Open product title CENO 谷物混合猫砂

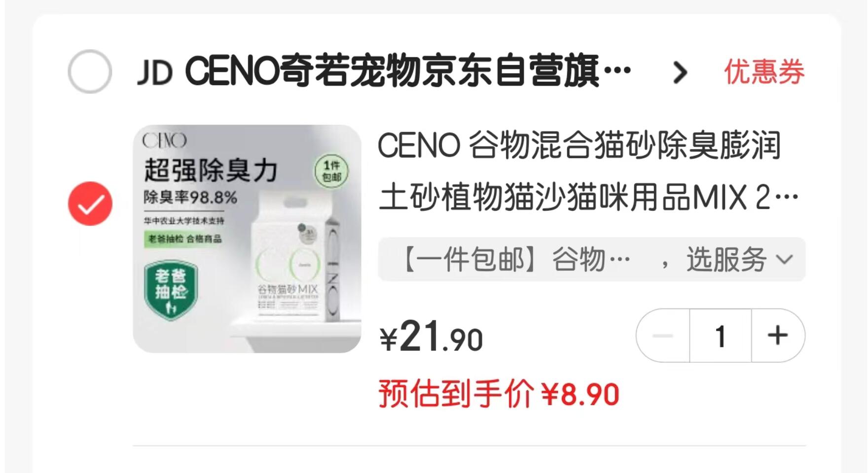(x=588, y=171)
